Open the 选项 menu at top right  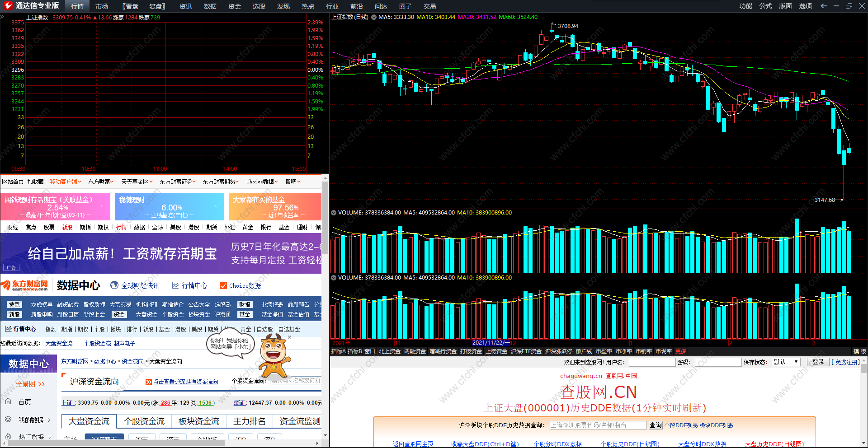tap(806, 6)
